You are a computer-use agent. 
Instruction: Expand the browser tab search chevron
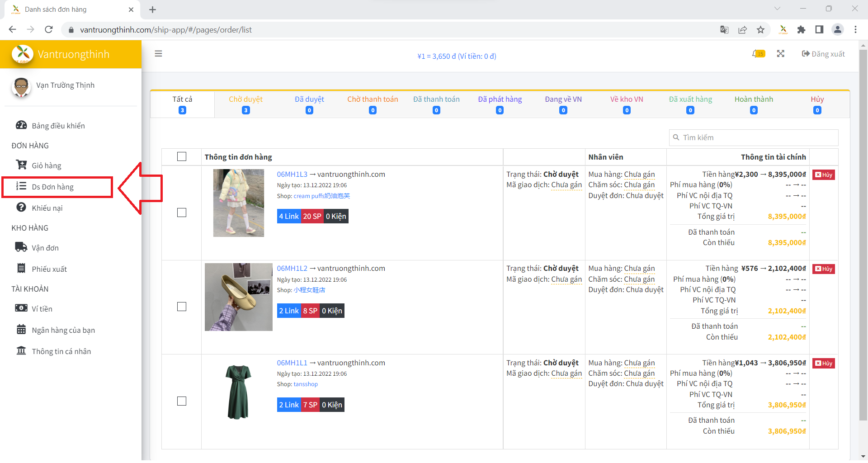click(777, 9)
